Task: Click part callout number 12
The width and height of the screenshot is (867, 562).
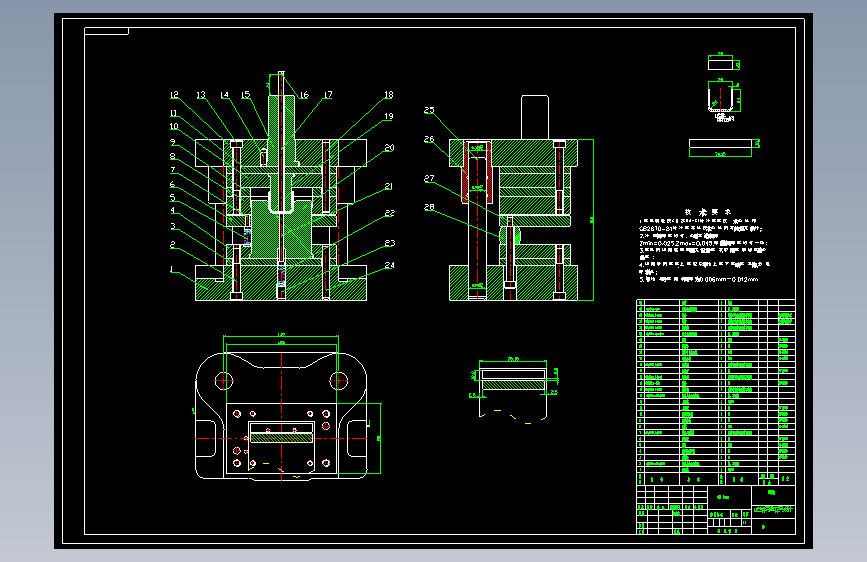Action: click(x=174, y=95)
